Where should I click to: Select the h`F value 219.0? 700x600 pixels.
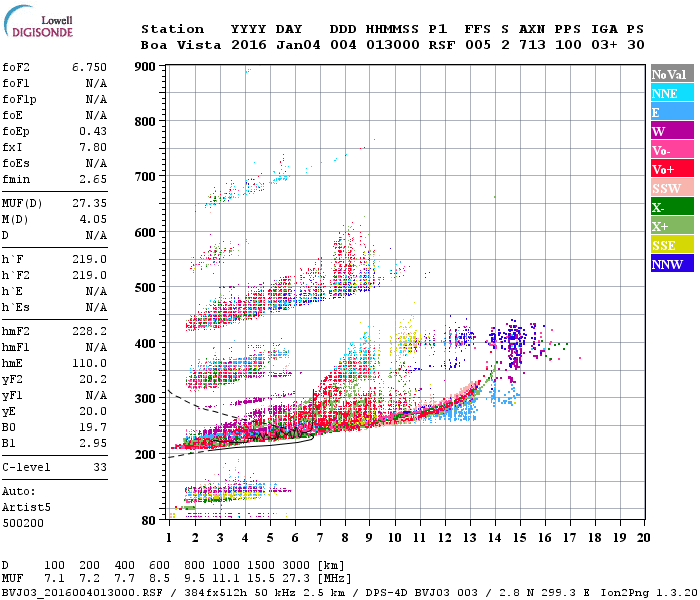(x=89, y=259)
